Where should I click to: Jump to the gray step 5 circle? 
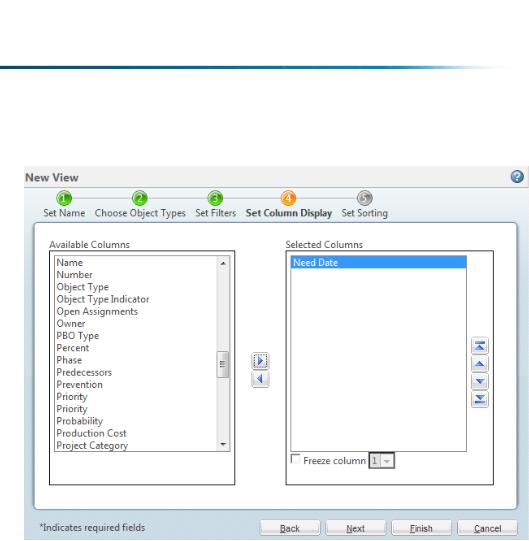(364, 198)
